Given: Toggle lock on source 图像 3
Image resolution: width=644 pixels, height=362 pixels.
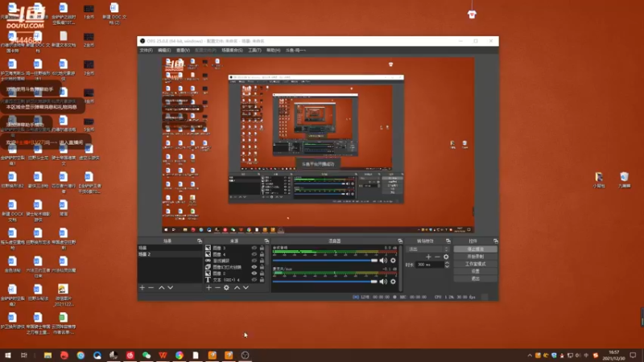Looking at the screenshot, I should 262,248.
